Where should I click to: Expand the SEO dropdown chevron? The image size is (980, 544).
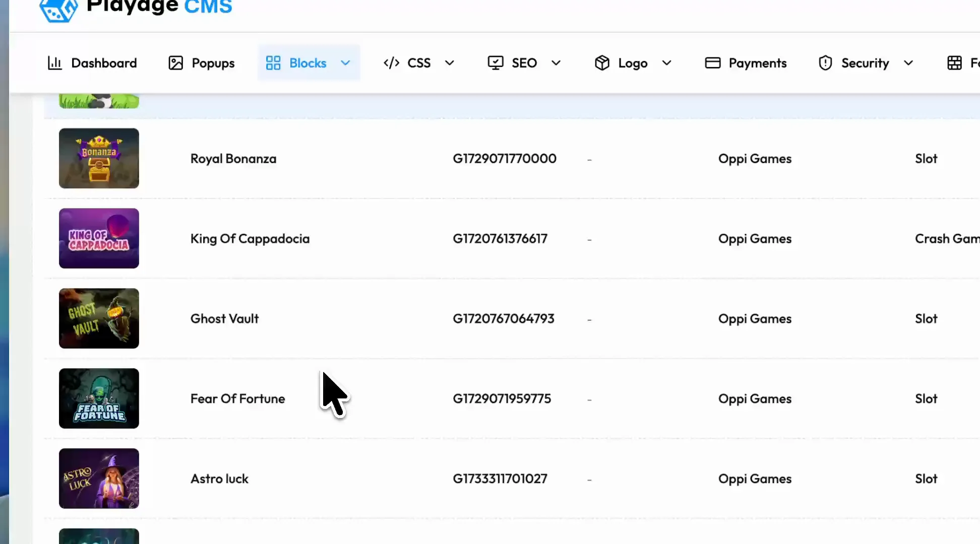(556, 63)
